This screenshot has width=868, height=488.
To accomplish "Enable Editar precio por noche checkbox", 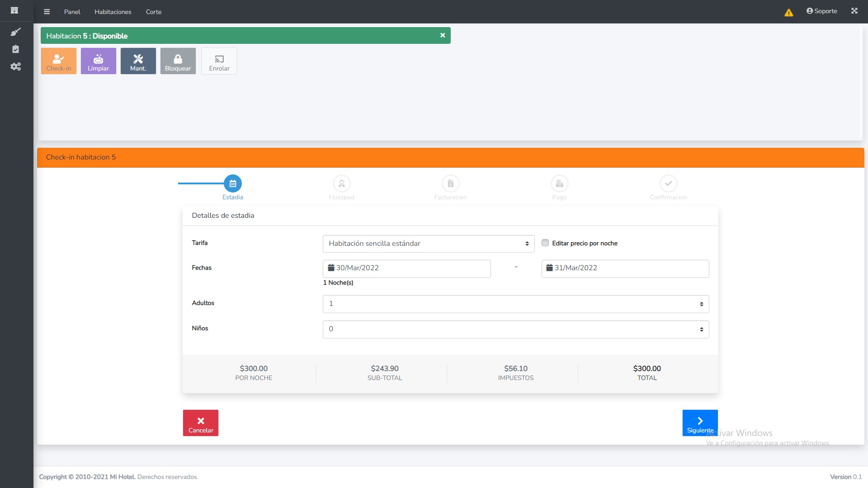I will point(545,243).
